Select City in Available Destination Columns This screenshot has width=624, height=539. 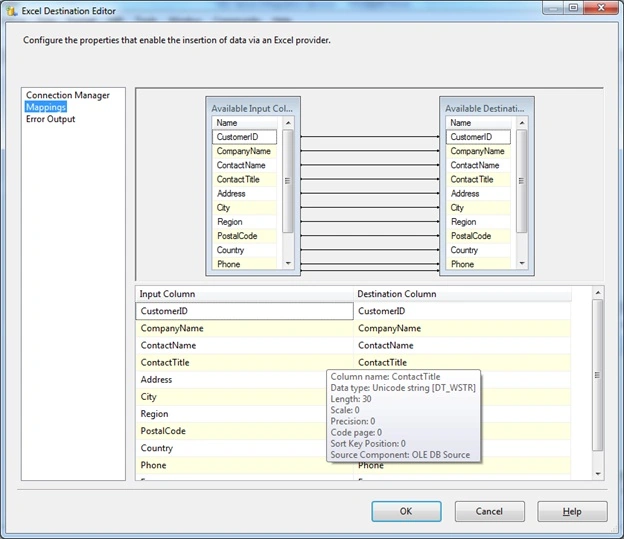[x=478, y=208]
